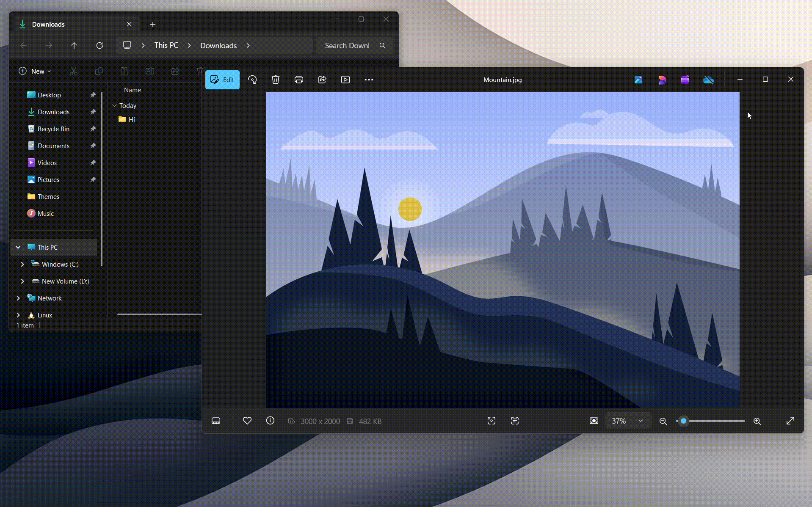Start slideshow from Photos toolbar

[345, 80]
